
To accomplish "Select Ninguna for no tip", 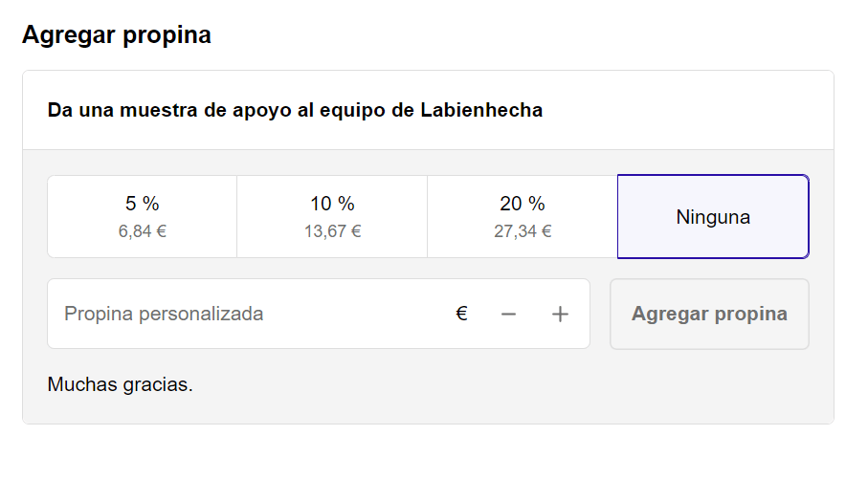I will tap(713, 217).
